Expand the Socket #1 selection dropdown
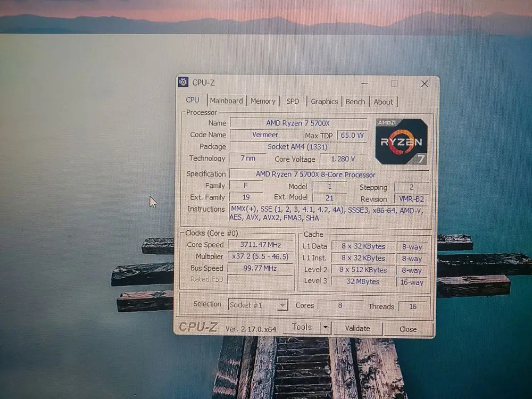Viewport: 532px width, 399px height. pos(282,305)
